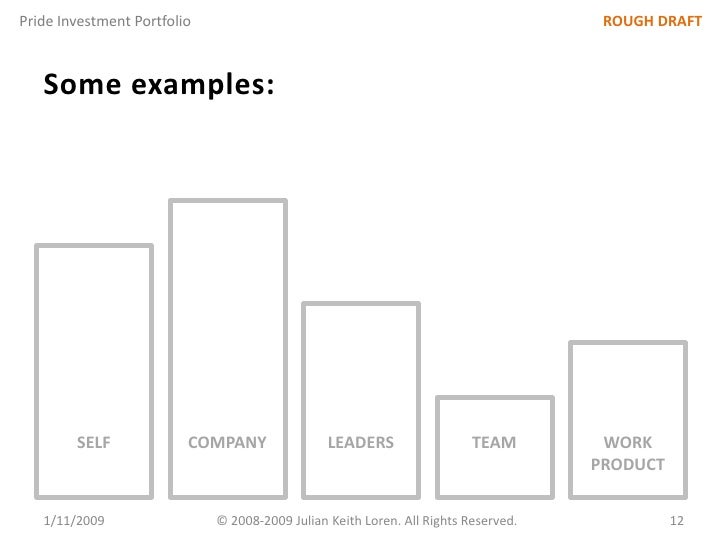Image resolution: width=728 pixels, height=546 pixels.
Task: Click the top edge of the TEAM bar
Action: 494,398
